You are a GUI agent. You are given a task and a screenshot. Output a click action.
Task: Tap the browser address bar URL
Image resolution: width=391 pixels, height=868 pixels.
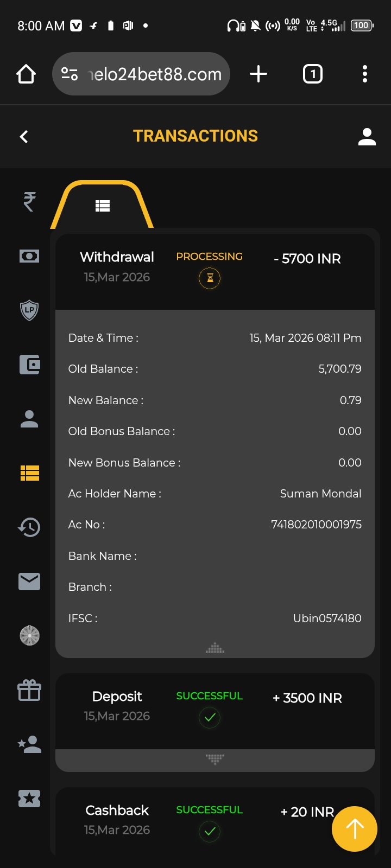(154, 74)
